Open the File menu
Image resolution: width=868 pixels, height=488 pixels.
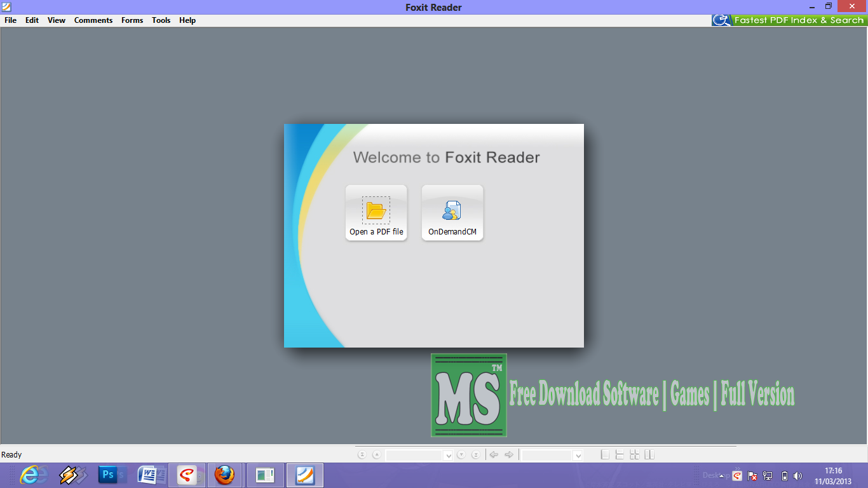(x=10, y=20)
